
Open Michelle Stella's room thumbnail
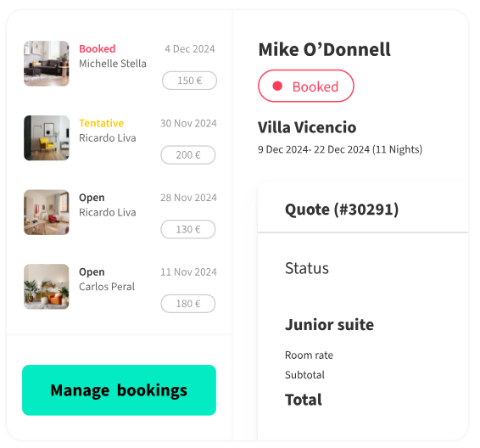[x=47, y=64]
